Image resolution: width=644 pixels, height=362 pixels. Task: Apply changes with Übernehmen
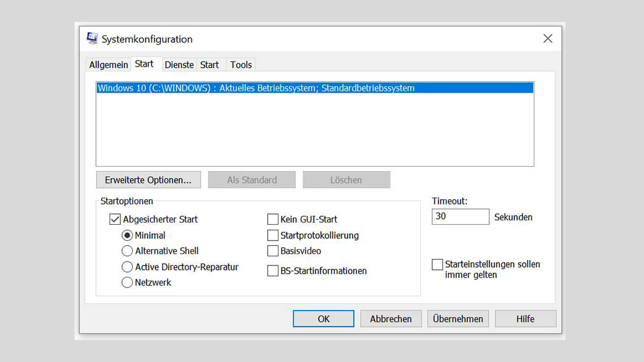458,319
